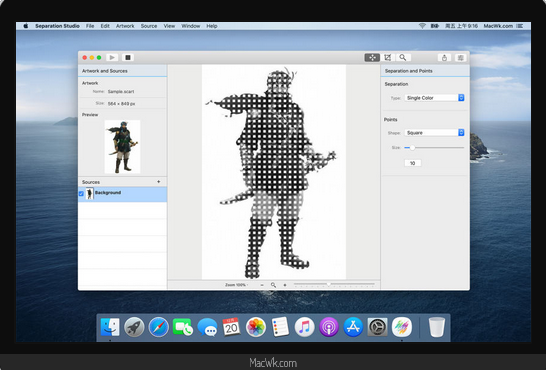Open App Store from the Dock
The height and width of the screenshot is (370, 546).
coord(353,327)
